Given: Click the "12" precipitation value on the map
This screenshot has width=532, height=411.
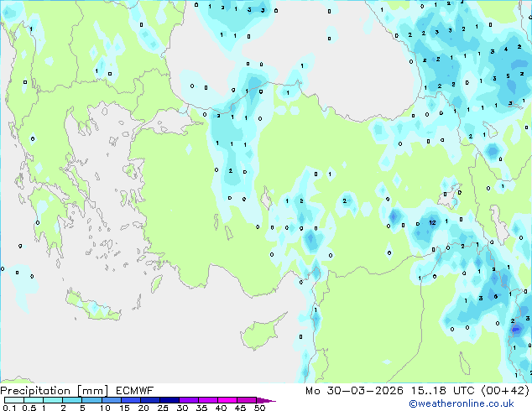Looking at the screenshot, I should tap(432, 223).
